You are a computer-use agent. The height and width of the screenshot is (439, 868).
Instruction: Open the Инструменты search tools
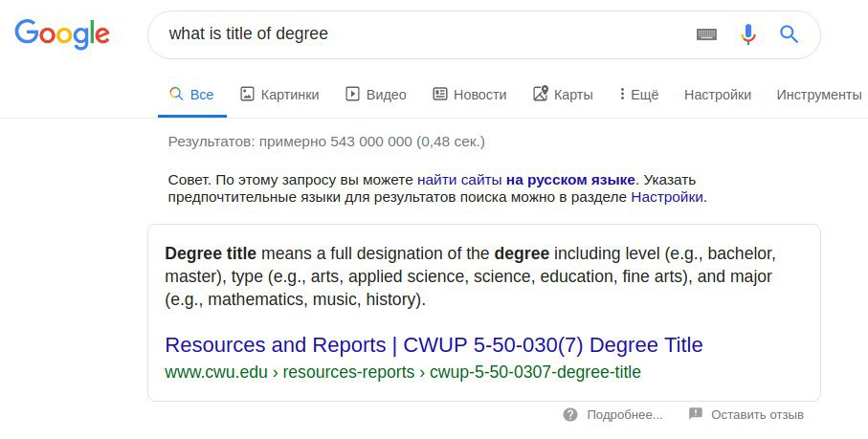pos(819,95)
